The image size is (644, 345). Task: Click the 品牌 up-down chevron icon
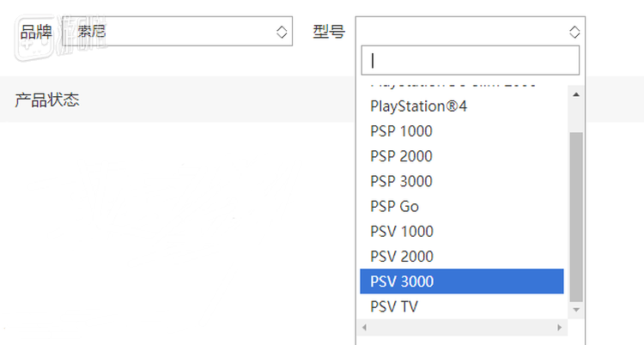[281, 32]
